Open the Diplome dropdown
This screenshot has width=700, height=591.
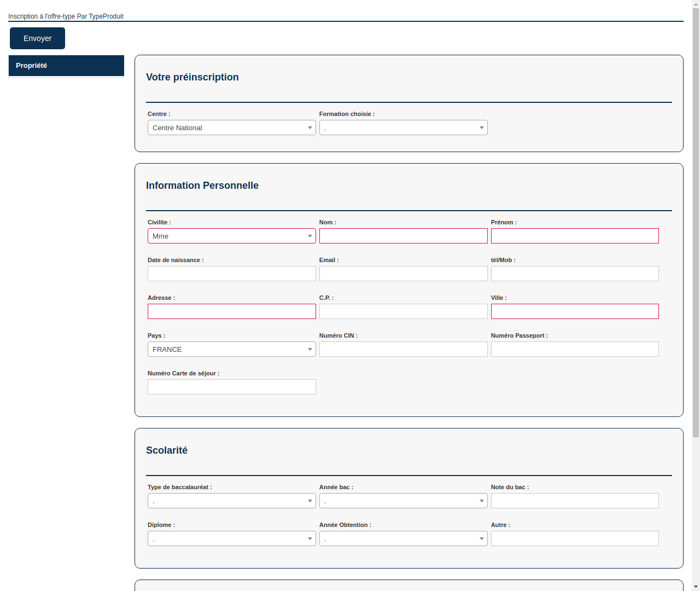[x=231, y=538]
